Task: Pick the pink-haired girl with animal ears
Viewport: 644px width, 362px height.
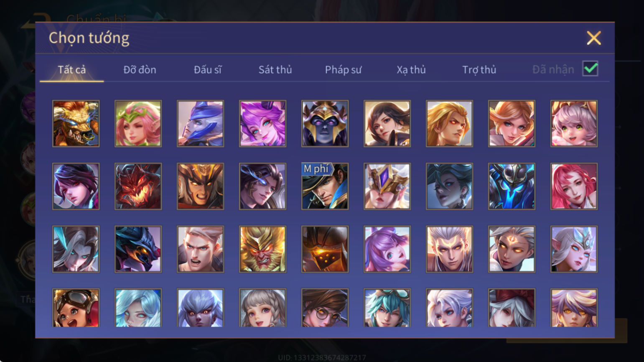Action: pyautogui.click(x=574, y=123)
